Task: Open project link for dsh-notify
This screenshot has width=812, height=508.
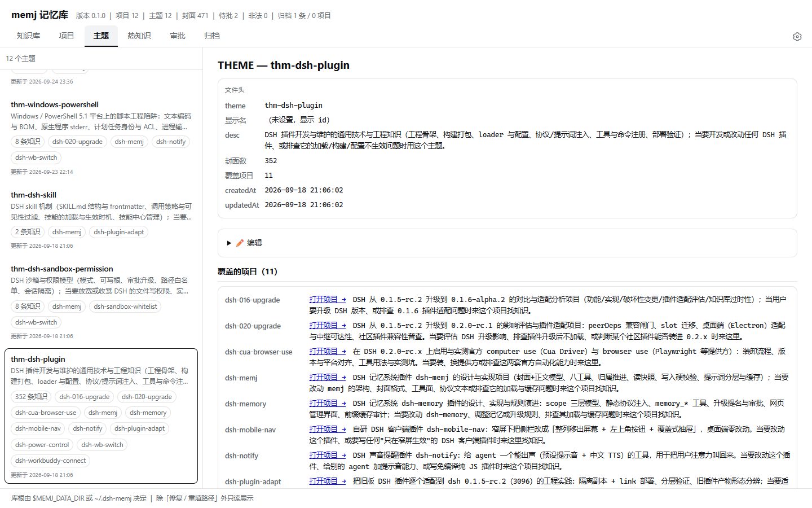Action: point(328,455)
